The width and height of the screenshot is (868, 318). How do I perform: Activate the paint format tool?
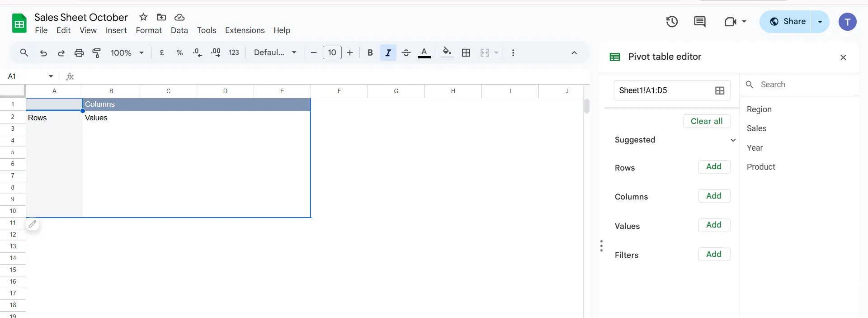pos(97,53)
